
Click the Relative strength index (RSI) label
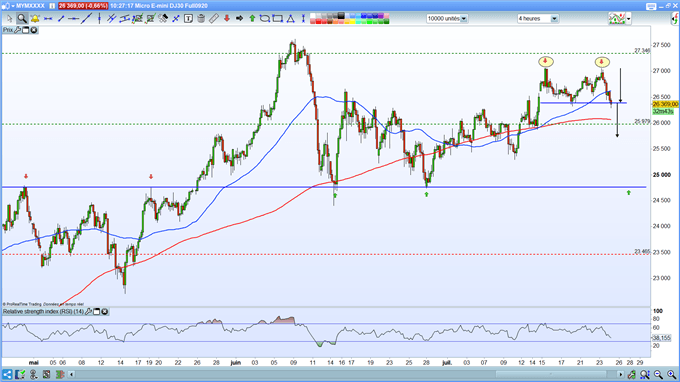point(43,311)
